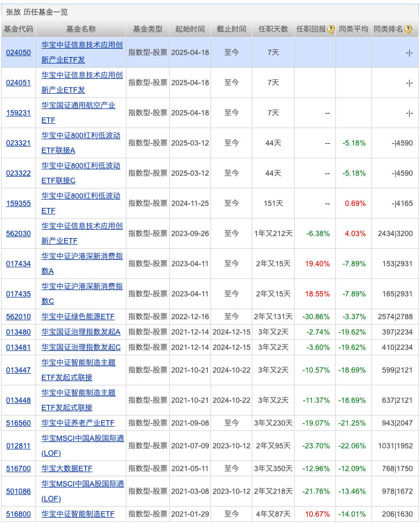Open 华宝中证800红利低波动ETF联接C link
The width and height of the screenshot is (420, 523).
(80, 173)
